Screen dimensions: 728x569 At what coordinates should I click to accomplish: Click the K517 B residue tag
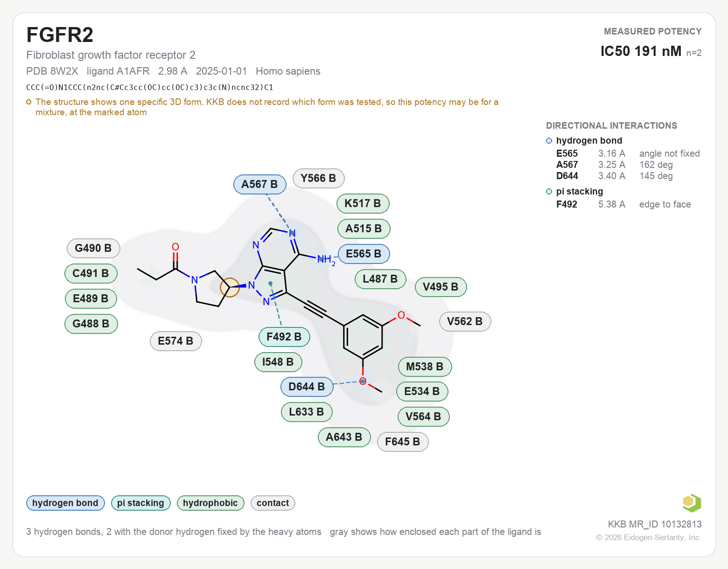[x=363, y=203]
